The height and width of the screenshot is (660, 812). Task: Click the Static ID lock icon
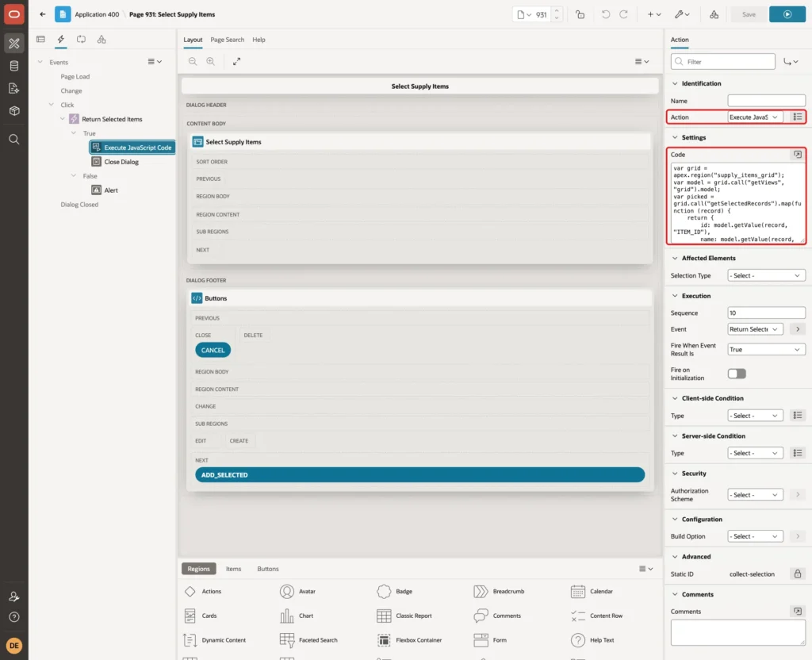[798, 574]
